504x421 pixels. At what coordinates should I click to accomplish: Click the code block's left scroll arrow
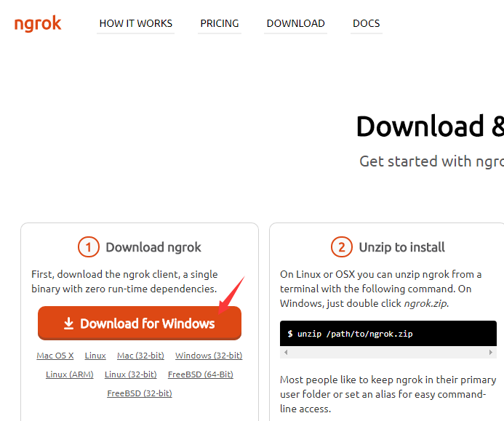tap(286, 352)
